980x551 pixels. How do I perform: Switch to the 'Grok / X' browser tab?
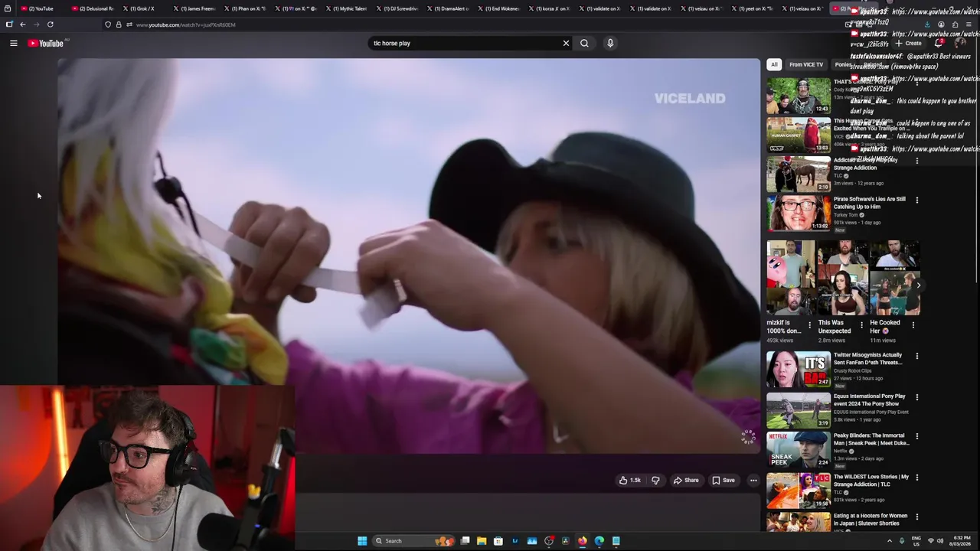[142, 8]
